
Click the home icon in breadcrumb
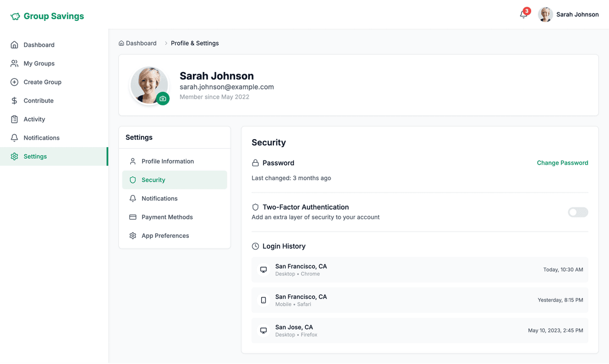[x=121, y=43]
